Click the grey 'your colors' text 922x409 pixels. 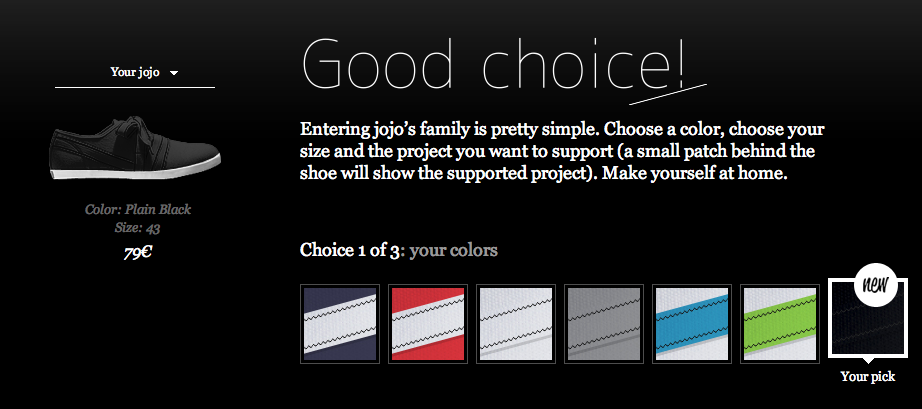point(453,250)
